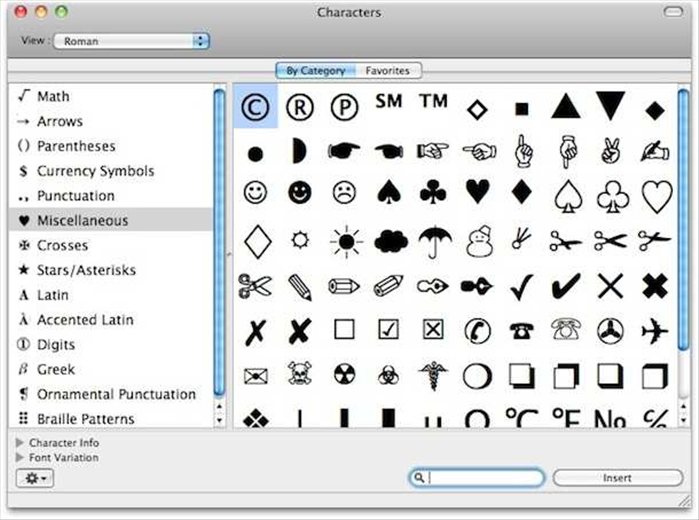The image size is (699, 520).
Task: Open the Stars/Asterisks category
Action: pyautogui.click(x=111, y=270)
